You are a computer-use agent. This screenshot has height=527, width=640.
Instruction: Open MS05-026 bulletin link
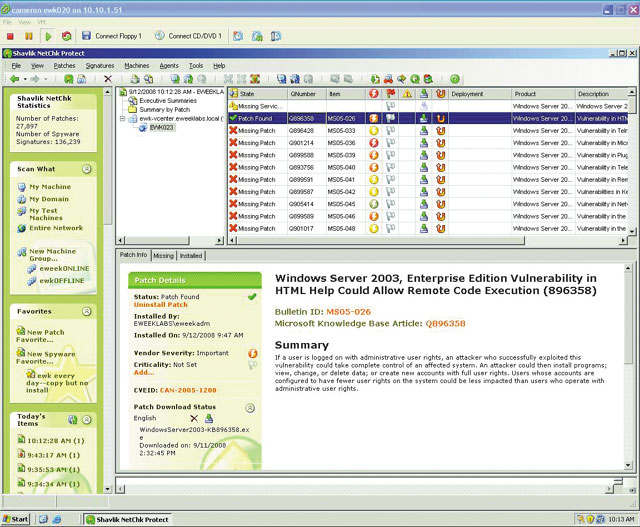(x=349, y=312)
